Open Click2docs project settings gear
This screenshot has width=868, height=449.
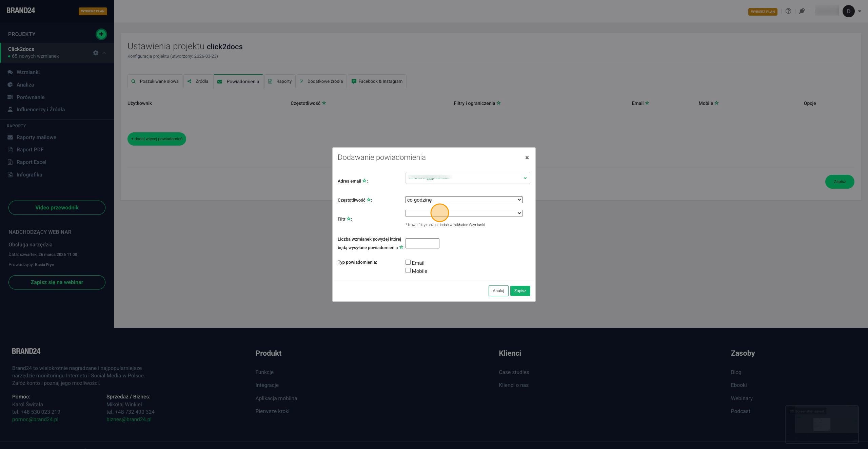point(96,53)
